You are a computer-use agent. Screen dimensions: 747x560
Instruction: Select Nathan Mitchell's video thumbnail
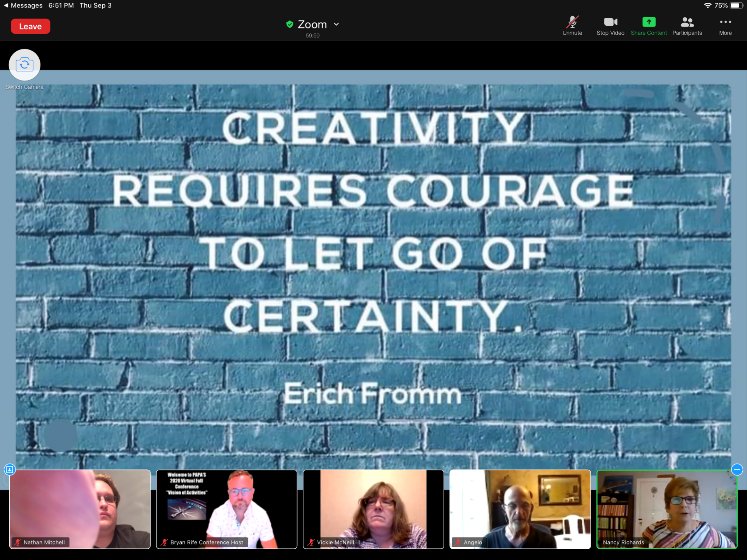[x=80, y=509]
